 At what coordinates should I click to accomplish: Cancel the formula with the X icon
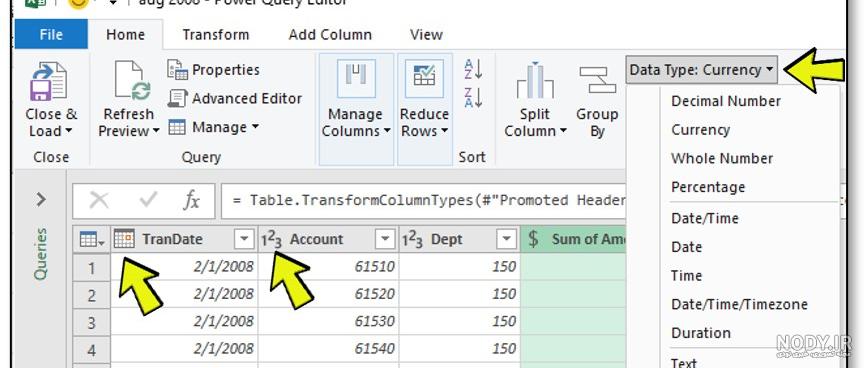(x=99, y=201)
